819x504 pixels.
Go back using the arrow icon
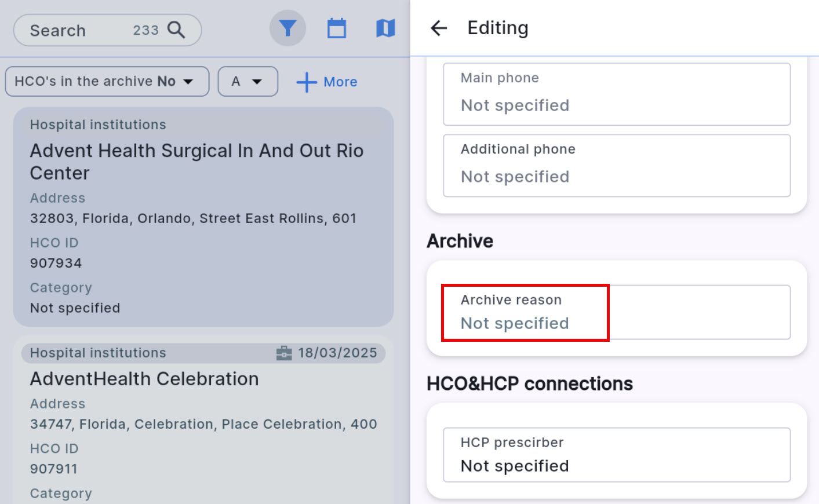pos(439,28)
